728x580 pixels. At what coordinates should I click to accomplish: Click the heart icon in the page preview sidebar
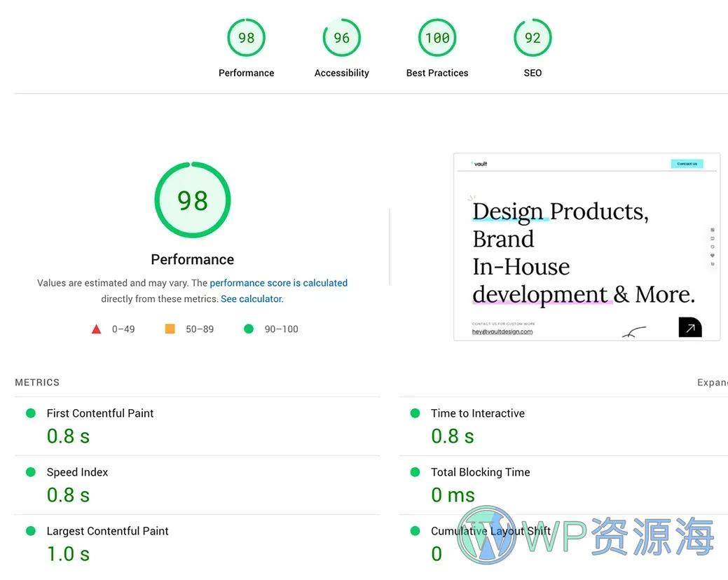pos(713,256)
